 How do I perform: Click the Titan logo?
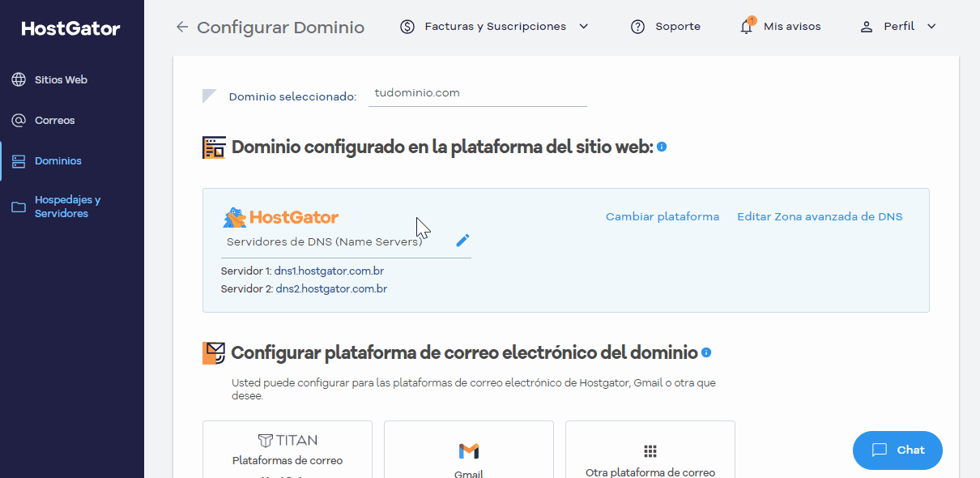[288, 441]
